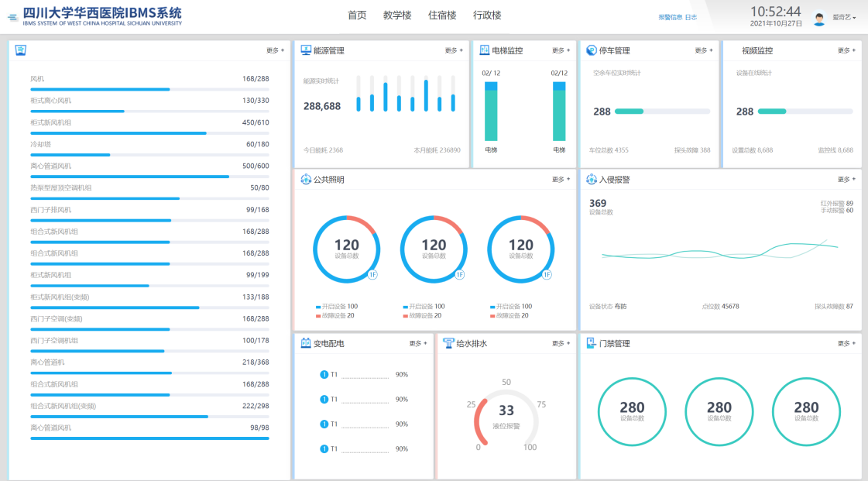Expand 更多 in the 能源管理 panel

click(x=451, y=50)
